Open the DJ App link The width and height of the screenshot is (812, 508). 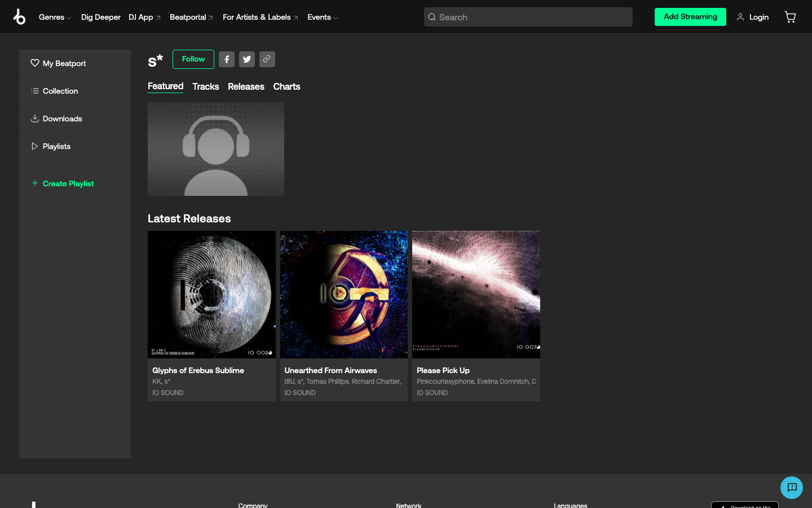coord(144,17)
